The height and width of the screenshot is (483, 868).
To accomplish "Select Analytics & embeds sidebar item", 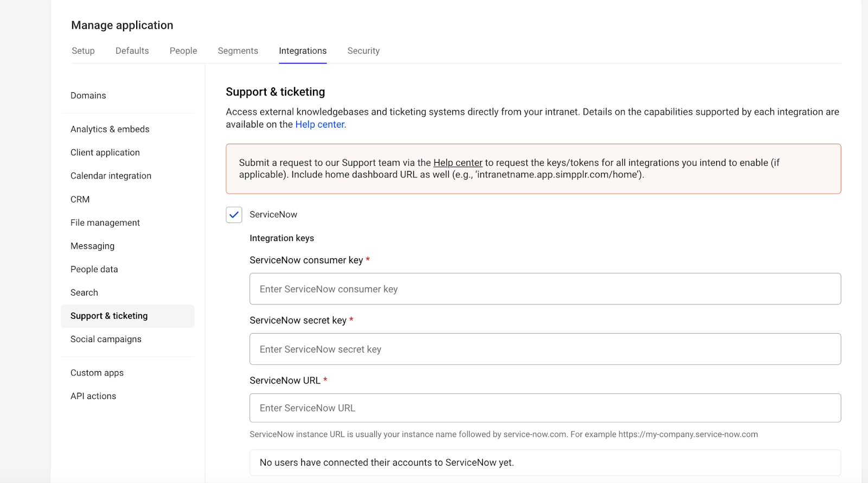I will click(110, 129).
